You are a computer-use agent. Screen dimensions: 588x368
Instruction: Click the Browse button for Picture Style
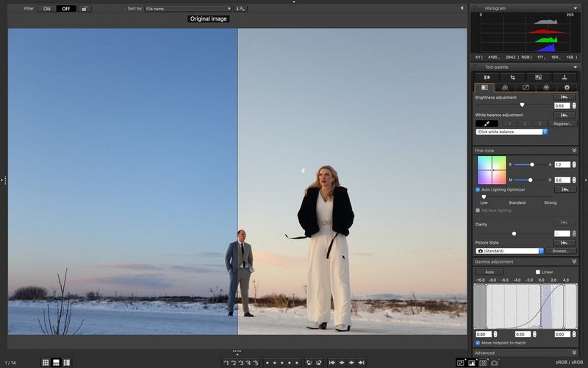tap(561, 251)
